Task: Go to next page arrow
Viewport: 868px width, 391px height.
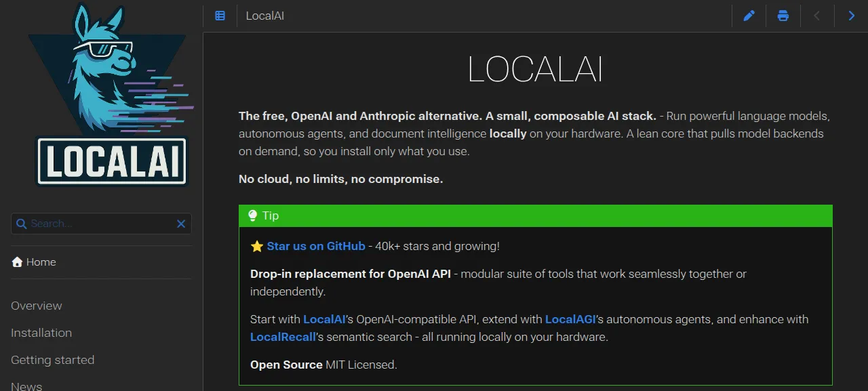Action: coord(852,16)
